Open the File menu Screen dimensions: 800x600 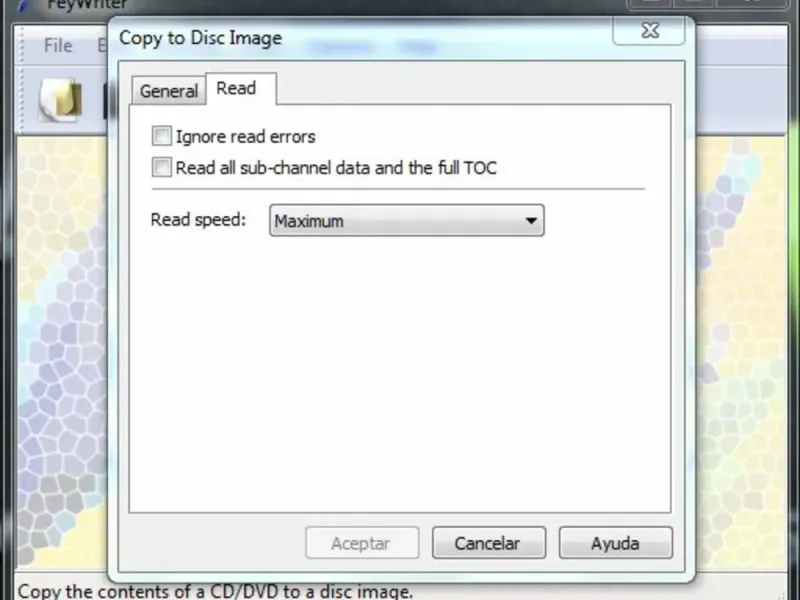pos(58,45)
